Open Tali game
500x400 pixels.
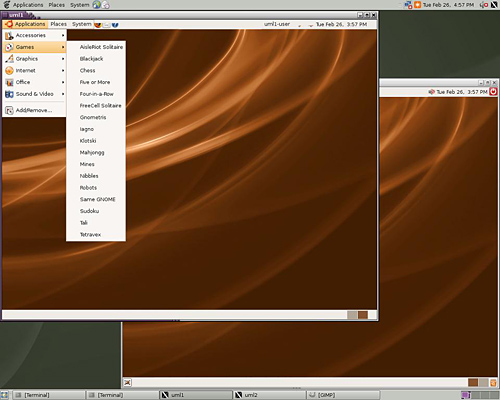point(96,223)
